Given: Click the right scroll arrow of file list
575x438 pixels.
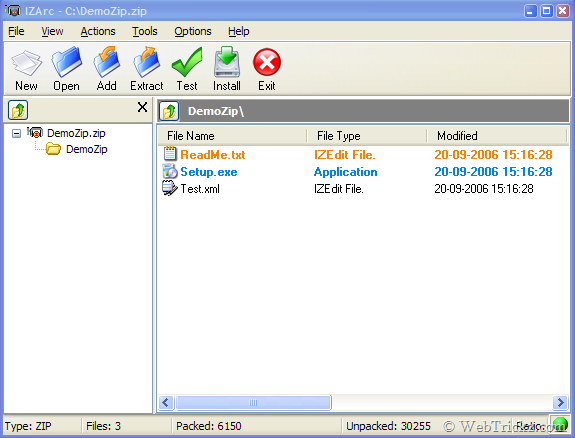Looking at the screenshot, I should (x=560, y=402).
